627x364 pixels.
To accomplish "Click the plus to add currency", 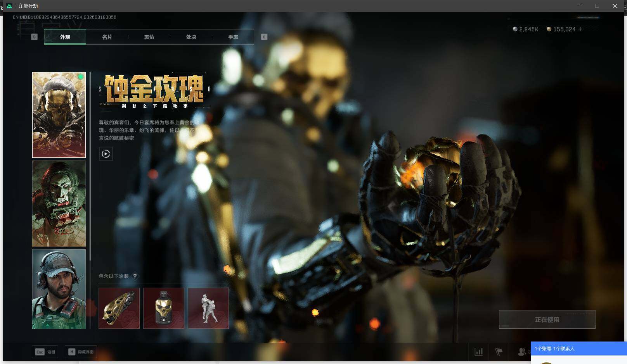I will coord(580,29).
